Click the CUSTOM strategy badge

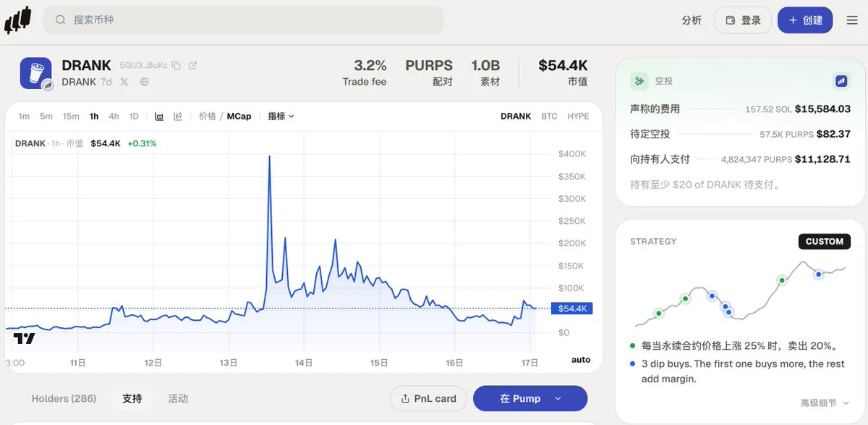click(824, 241)
